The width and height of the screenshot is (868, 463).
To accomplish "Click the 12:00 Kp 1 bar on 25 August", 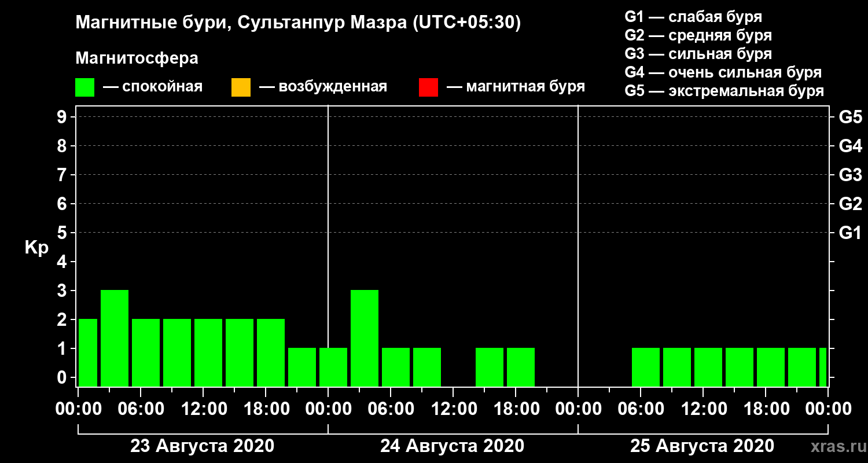I will pyautogui.click(x=708, y=367).
